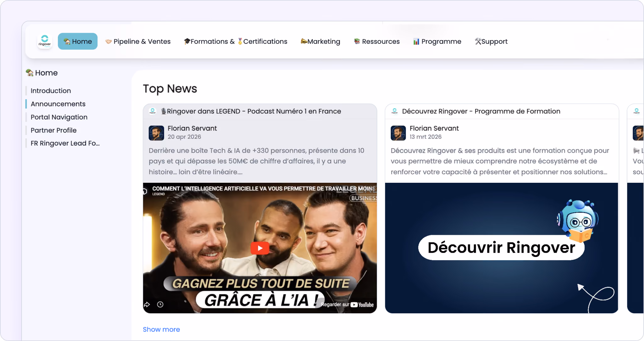The height and width of the screenshot is (341, 644).
Task: Click author name Florian Servant dated 20 apr 2026
Action: point(192,128)
